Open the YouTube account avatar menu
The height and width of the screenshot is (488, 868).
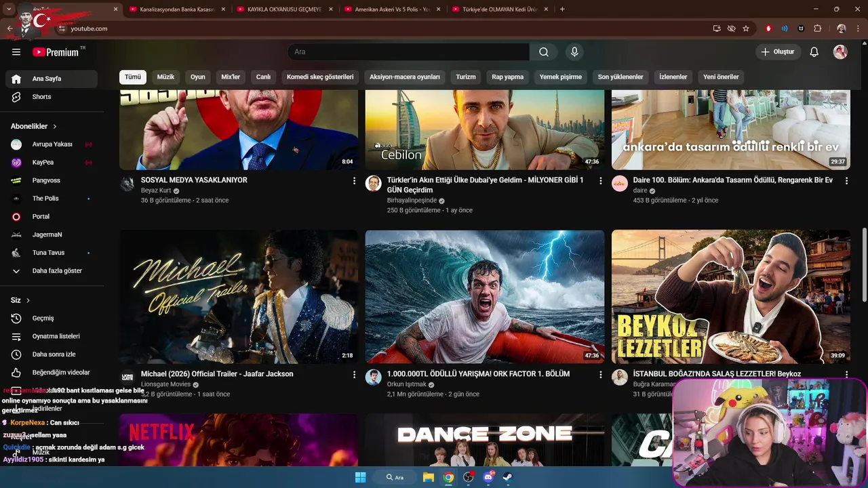[x=840, y=52]
